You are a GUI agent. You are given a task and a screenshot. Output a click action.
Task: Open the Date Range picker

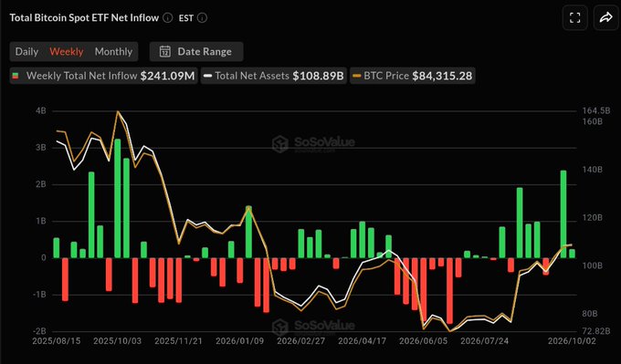point(196,51)
